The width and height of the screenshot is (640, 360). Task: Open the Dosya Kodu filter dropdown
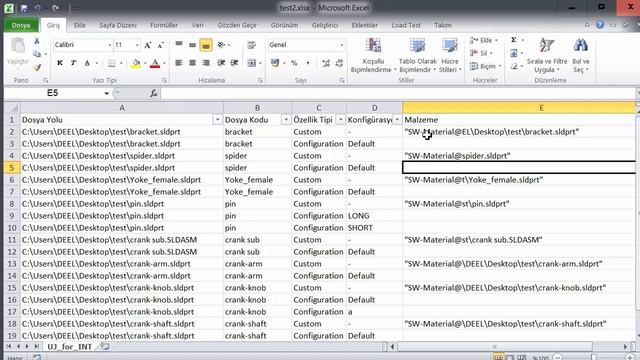coord(286,120)
